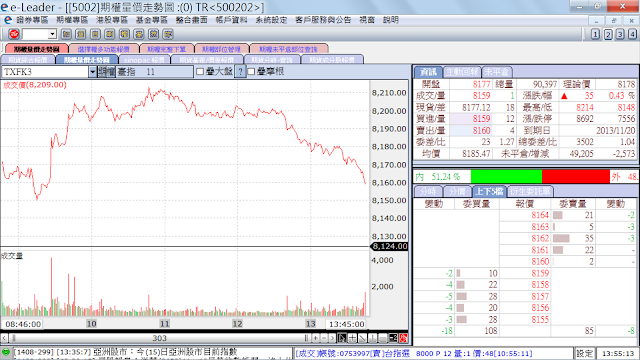Select the 衍生委託單 tab
This screenshot has width=640, height=360.
pyautogui.click(x=530, y=191)
